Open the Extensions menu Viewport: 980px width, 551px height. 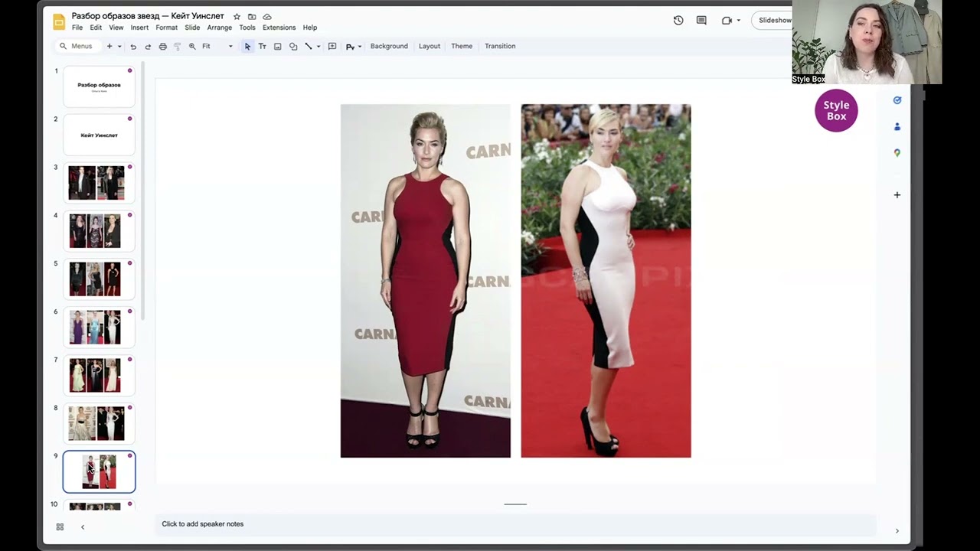tap(279, 28)
